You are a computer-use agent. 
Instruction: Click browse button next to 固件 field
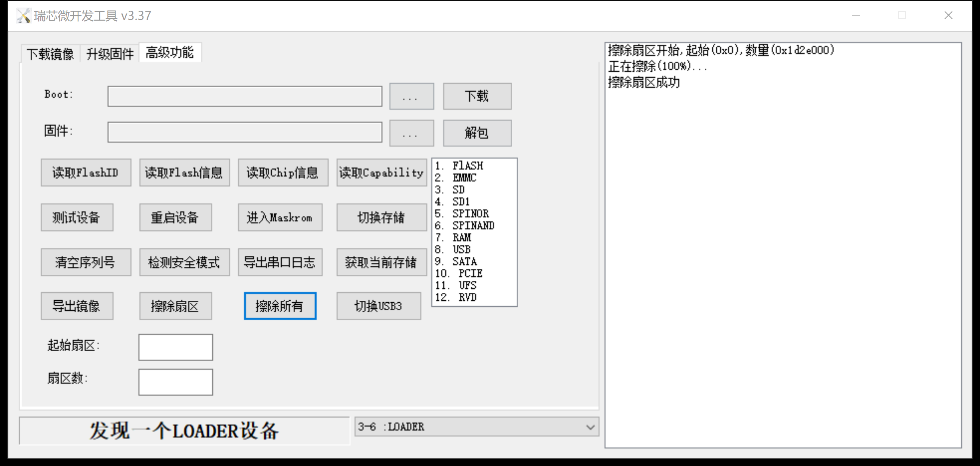pos(411,133)
